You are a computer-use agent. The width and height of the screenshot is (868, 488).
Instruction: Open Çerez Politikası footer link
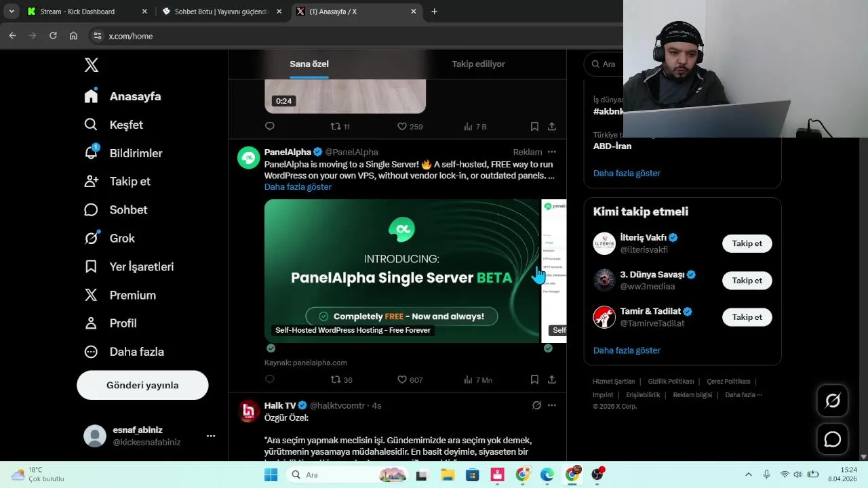tap(728, 382)
